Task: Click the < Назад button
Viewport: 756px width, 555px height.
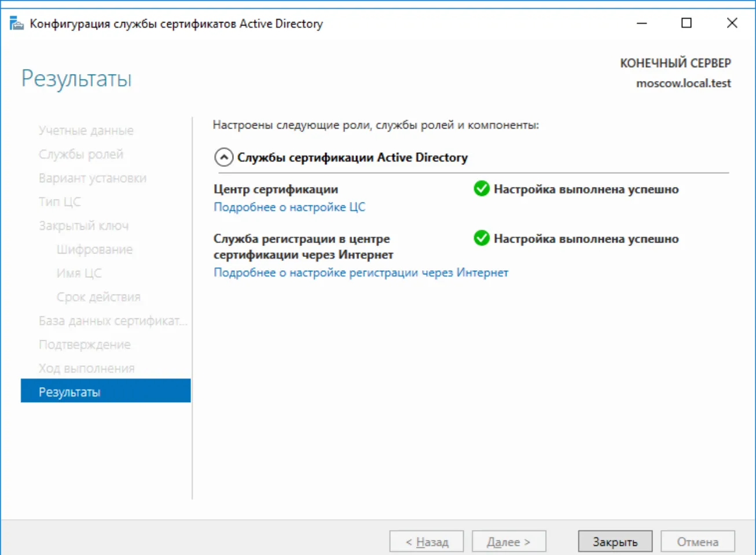Action: click(x=427, y=542)
